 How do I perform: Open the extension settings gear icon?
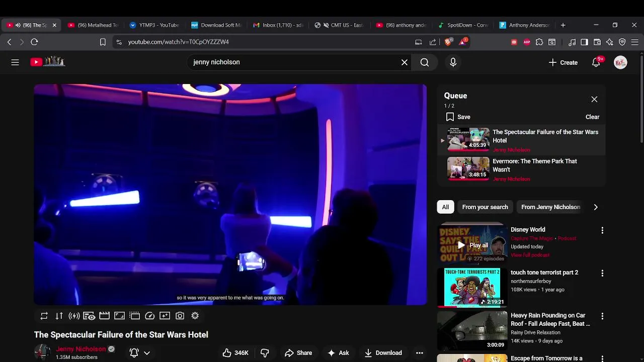195,316
